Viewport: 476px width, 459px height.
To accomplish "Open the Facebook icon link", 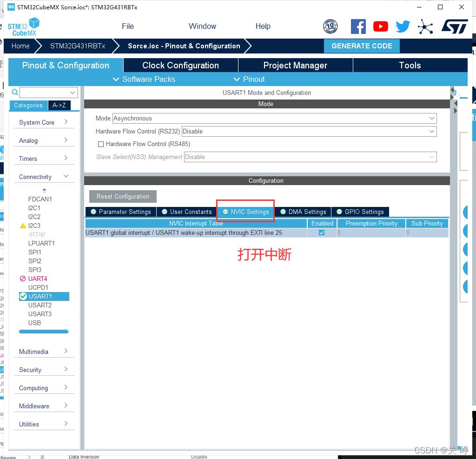I will pos(358,27).
